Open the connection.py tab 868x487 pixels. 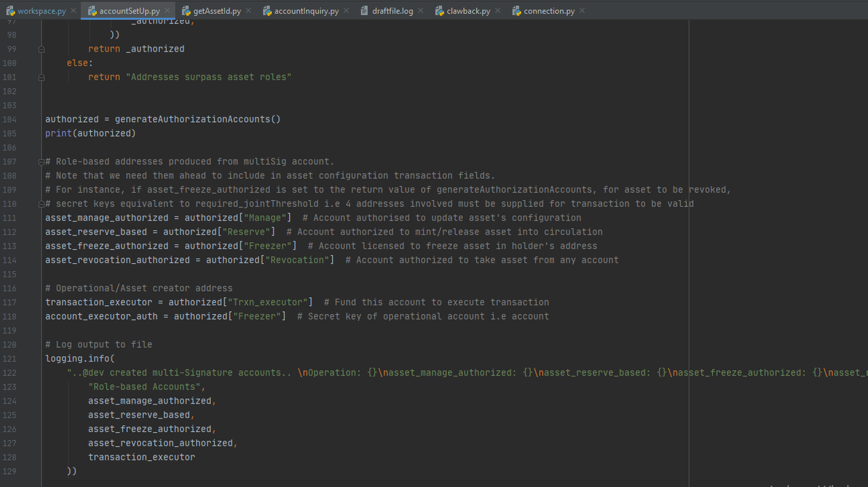[x=549, y=11]
